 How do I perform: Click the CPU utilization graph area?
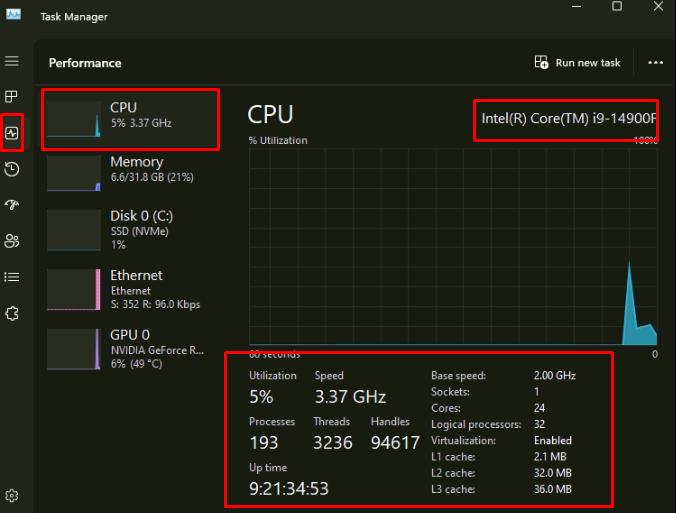(453, 247)
